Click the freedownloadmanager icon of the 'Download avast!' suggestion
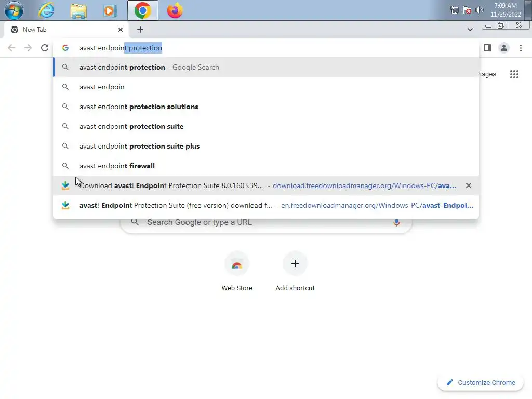 coord(65,185)
